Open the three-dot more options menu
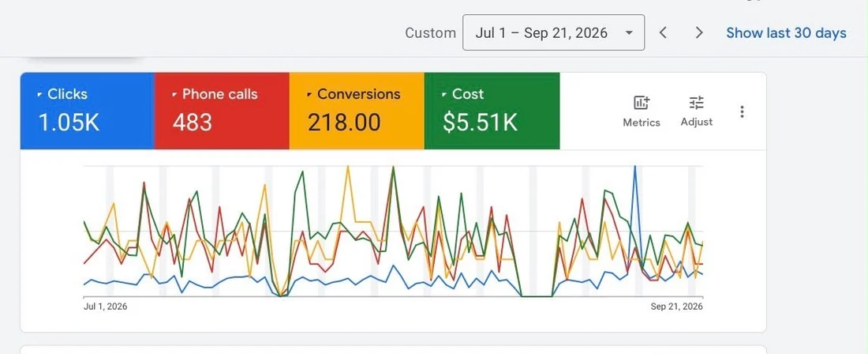The height and width of the screenshot is (354, 868). click(x=742, y=112)
